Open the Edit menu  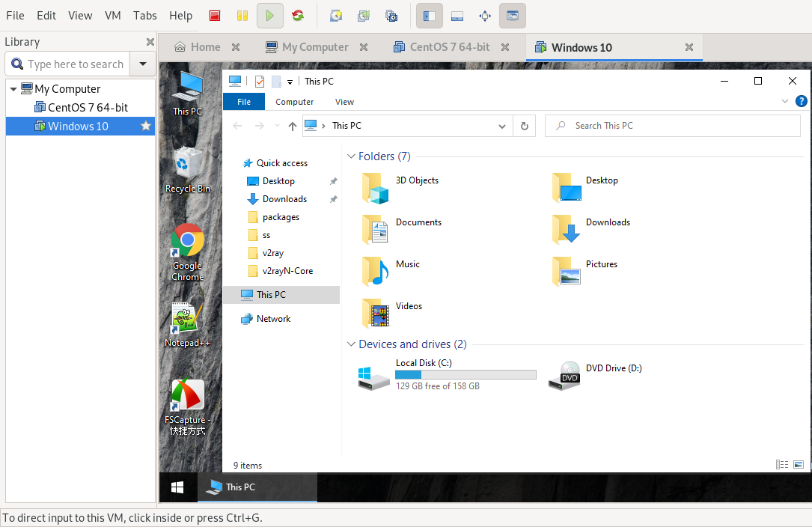point(46,16)
